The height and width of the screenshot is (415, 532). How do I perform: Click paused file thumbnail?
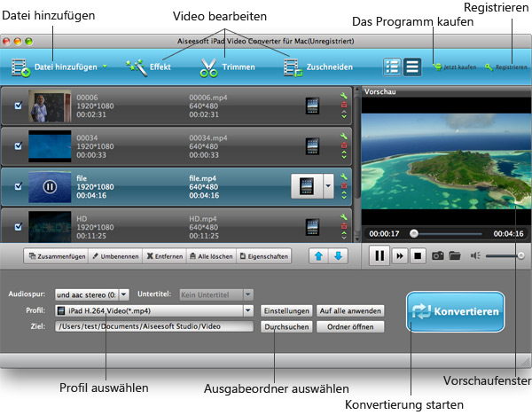(x=50, y=186)
